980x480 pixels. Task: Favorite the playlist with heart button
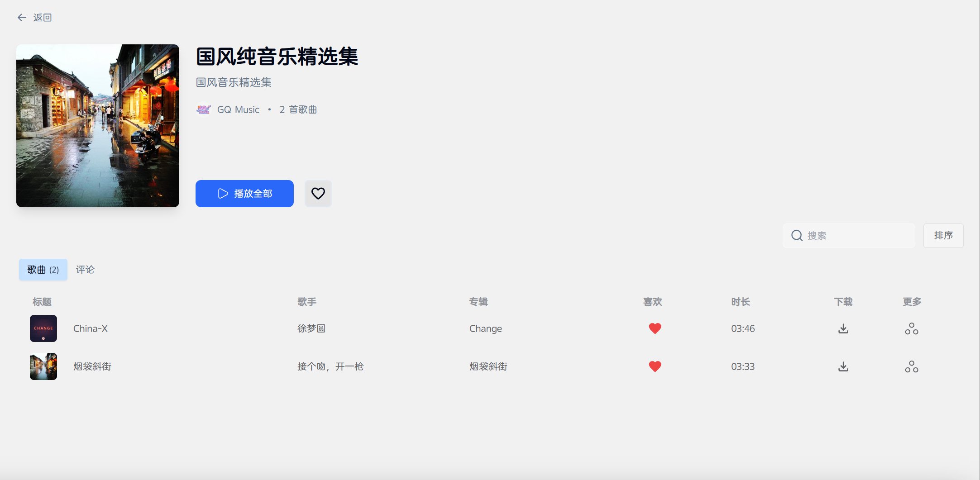[318, 194]
